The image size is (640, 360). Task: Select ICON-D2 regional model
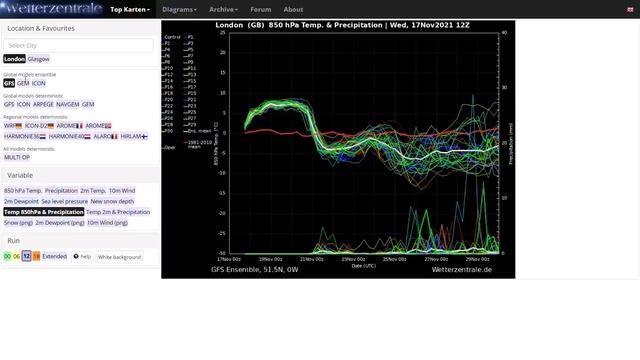point(39,126)
